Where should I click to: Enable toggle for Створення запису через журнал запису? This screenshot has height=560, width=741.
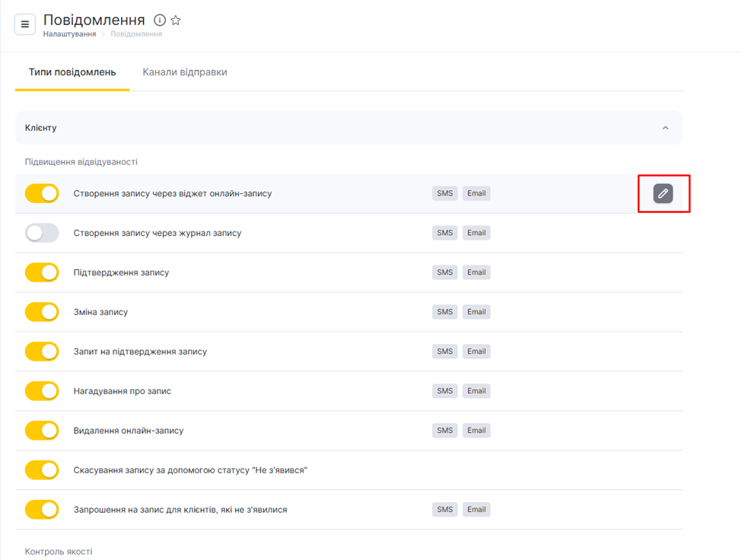42,233
